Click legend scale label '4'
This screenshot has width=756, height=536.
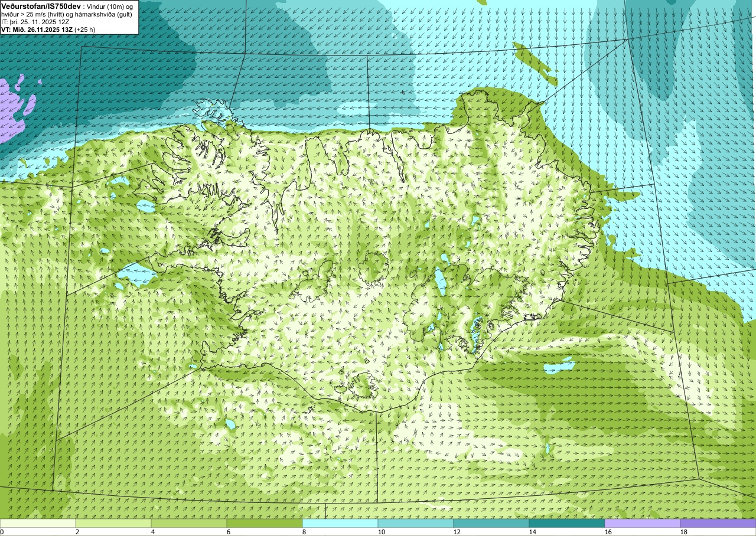tap(153, 532)
